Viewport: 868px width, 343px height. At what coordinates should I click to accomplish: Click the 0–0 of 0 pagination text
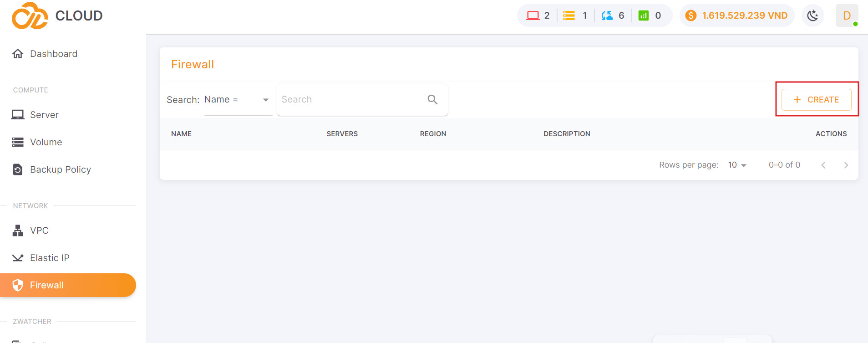[x=784, y=165]
